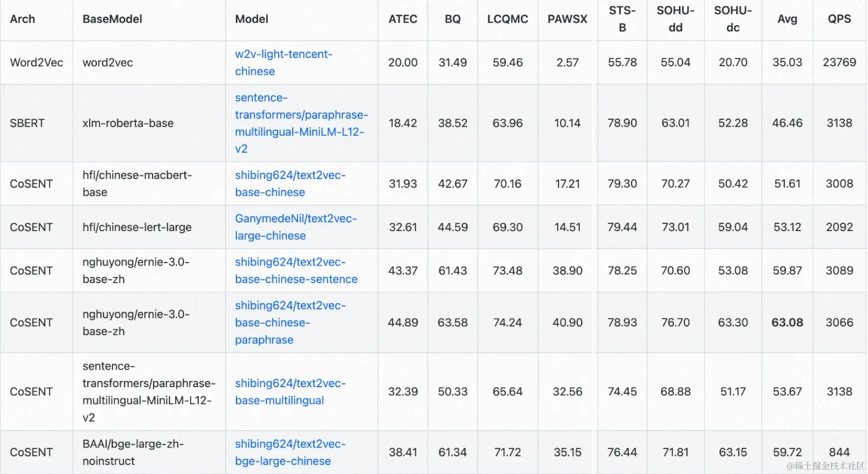Viewport: 868px width, 474px height.
Task: Click the PAWSX score 2.57
Action: (x=567, y=63)
